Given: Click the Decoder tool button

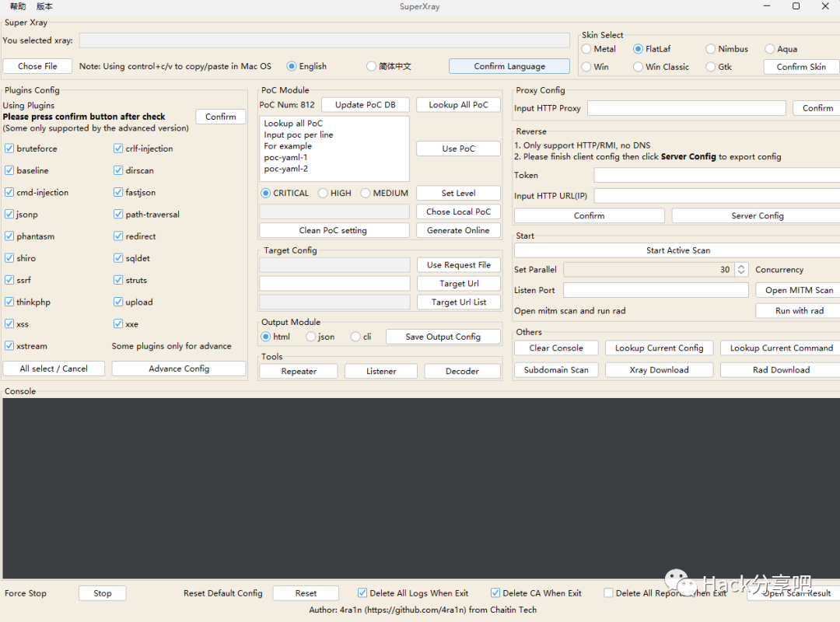Looking at the screenshot, I should pos(462,371).
